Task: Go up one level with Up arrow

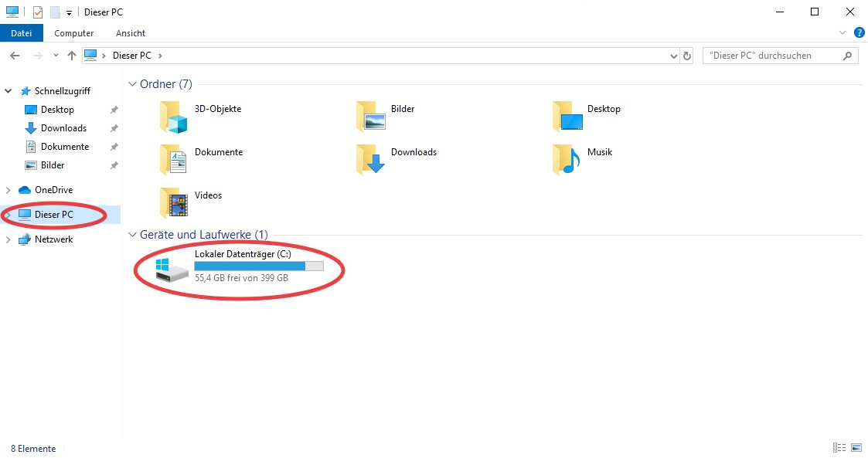Action: (71, 56)
